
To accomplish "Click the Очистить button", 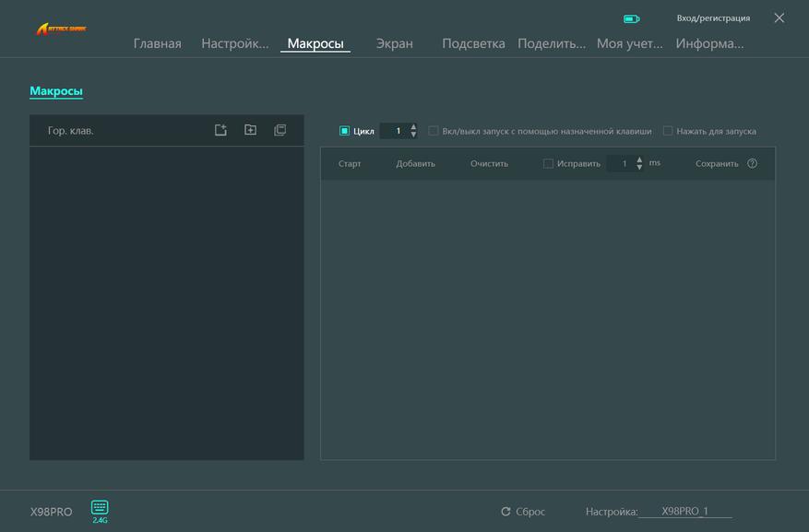I will 489,163.
